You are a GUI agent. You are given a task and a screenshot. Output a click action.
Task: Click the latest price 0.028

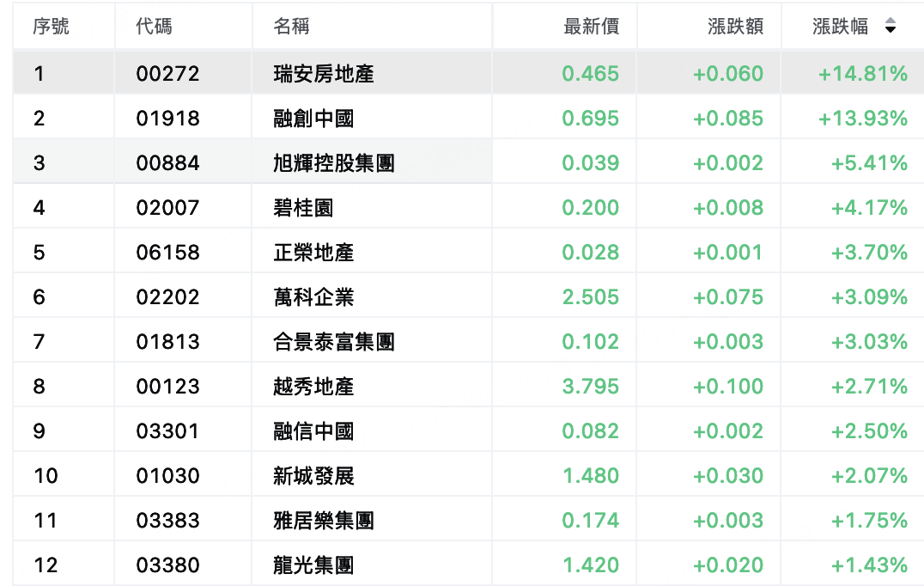(x=591, y=253)
